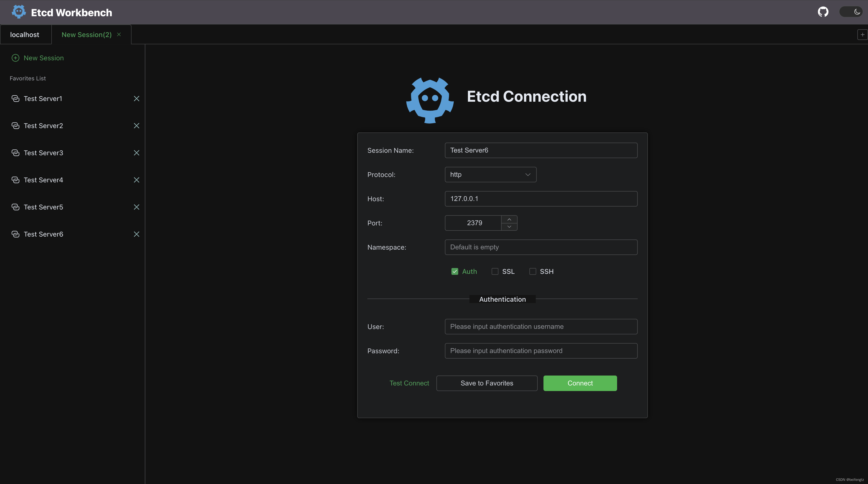This screenshot has height=484, width=868.
Task: Remove Test Server6 from favorites
Action: tap(136, 234)
